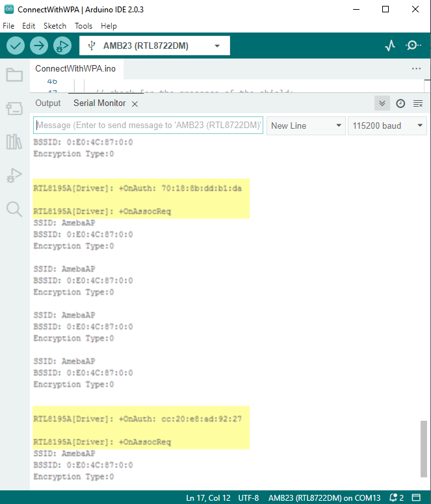Screen dimensions: 431x504
Task: Open the Library Manager sidebar icon
Action: 14,142
